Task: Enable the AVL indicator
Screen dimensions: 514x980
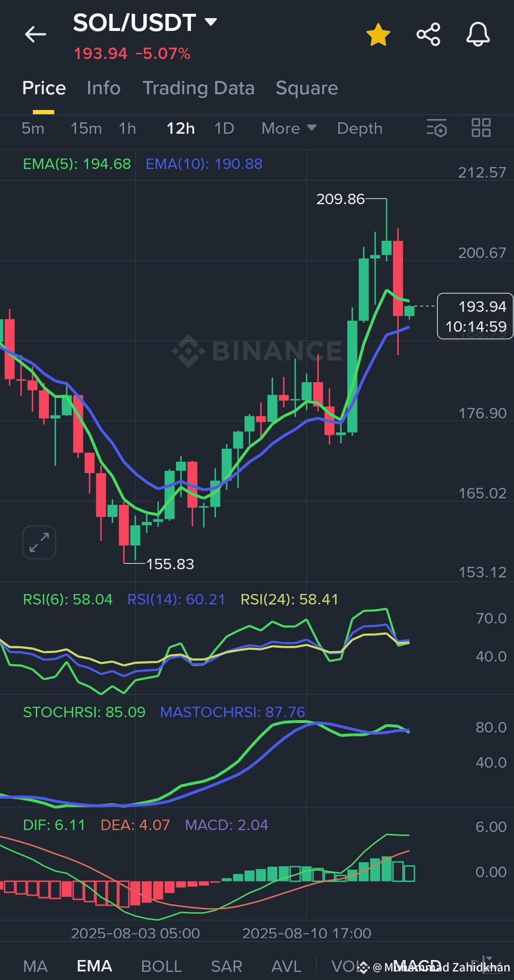Action: tap(286, 966)
